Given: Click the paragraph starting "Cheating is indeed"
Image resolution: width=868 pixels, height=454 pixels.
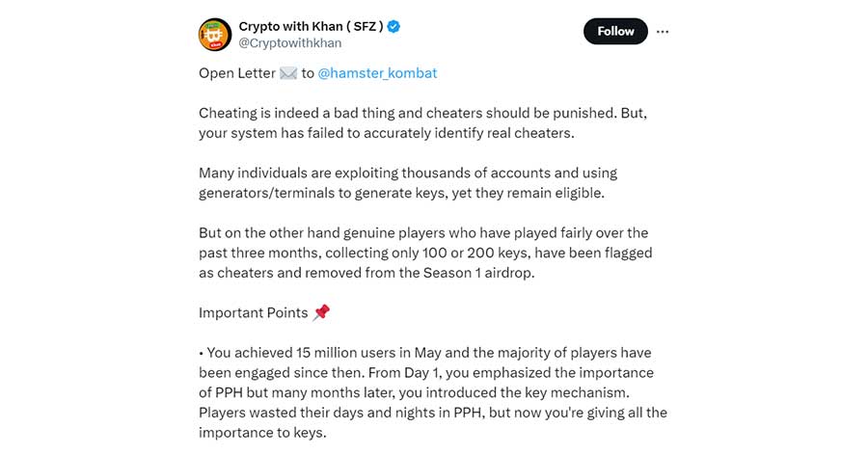Looking at the screenshot, I should click(423, 122).
